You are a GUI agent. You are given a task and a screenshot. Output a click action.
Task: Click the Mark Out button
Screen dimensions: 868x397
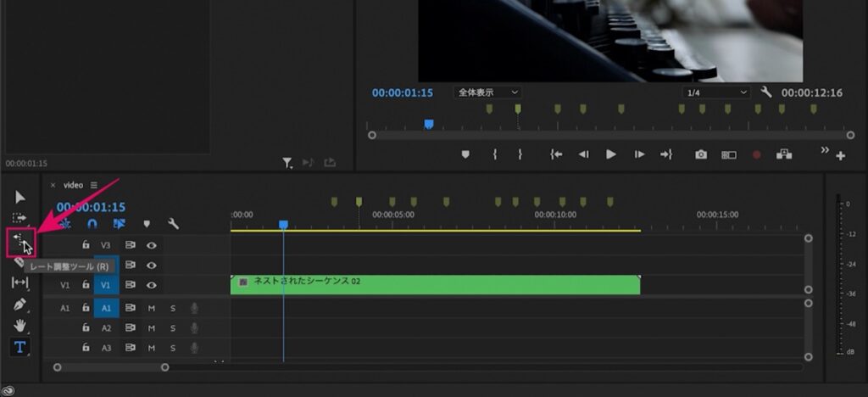pyautogui.click(x=520, y=155)
